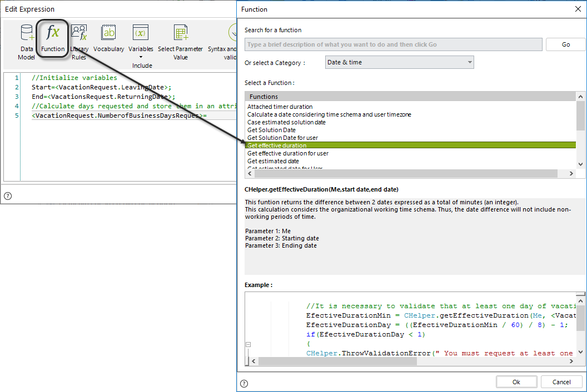Click the Functions list column header
The image size is (587, 392).
(410, 97)
